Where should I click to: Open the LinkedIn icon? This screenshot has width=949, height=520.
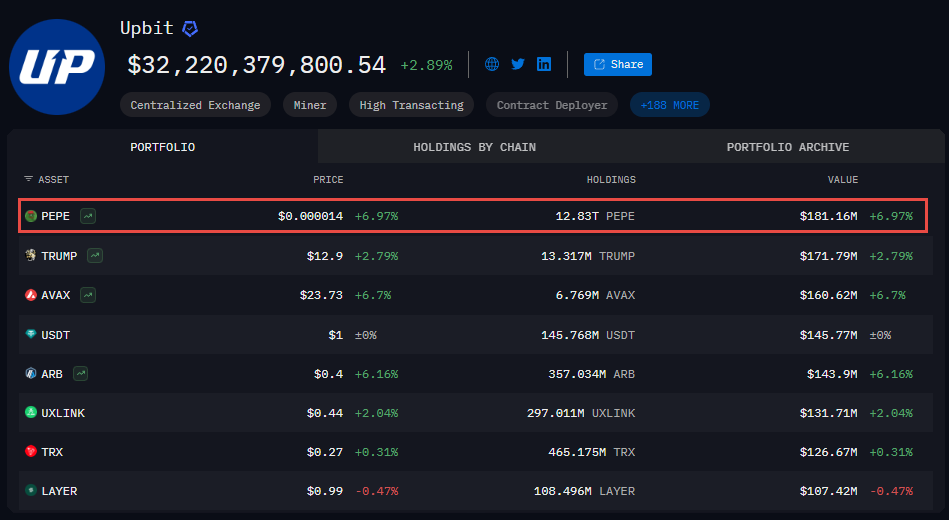[x=544, y=64]
